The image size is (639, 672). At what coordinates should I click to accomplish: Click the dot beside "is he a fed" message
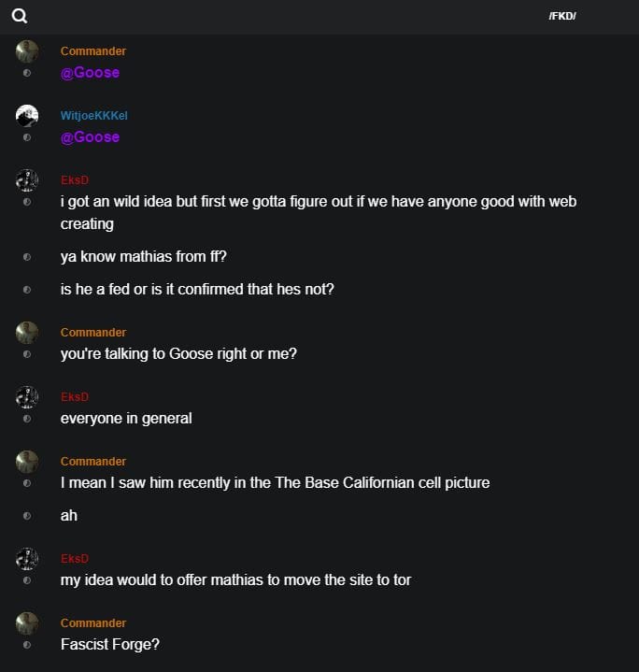pos(27,290)
